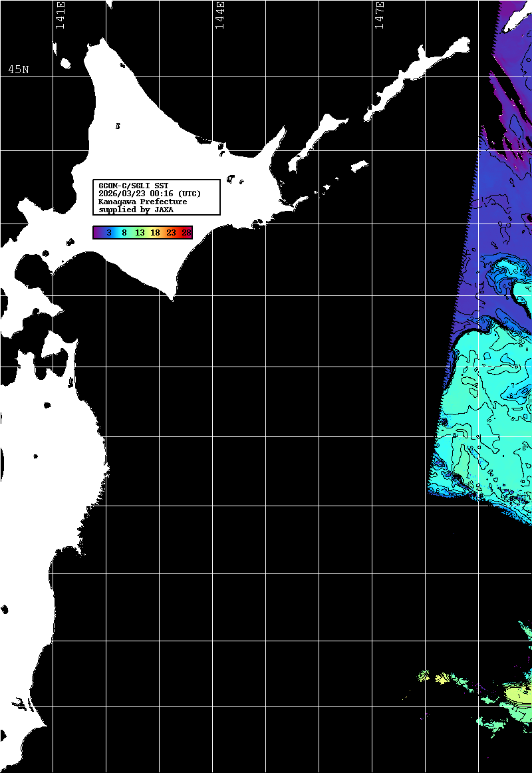Pick the value 28 on the color scale
The height and width of the screenshot is (773, 532).
point(186,233)
